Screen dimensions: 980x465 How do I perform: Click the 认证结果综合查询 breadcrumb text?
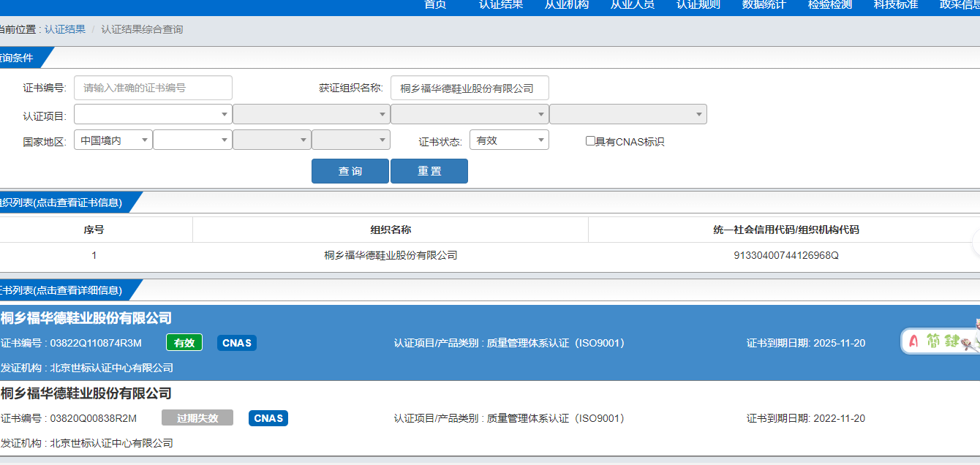[142, 30]
